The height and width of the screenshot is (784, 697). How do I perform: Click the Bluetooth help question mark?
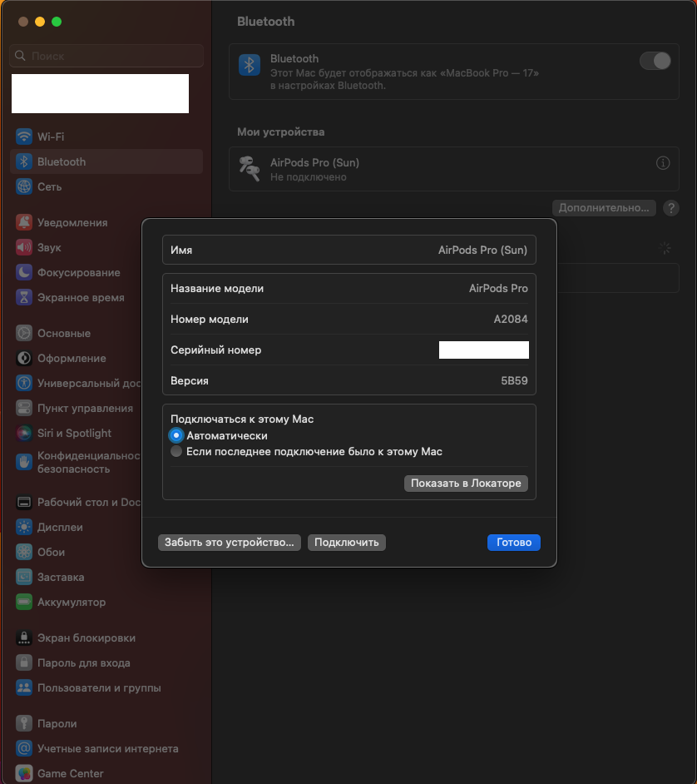671,208
